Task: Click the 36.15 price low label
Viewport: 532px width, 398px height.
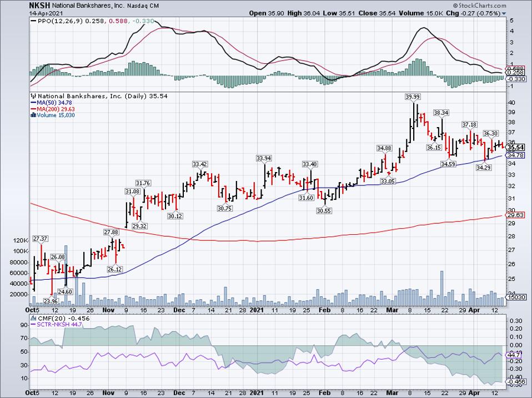Action: point(434,148)
